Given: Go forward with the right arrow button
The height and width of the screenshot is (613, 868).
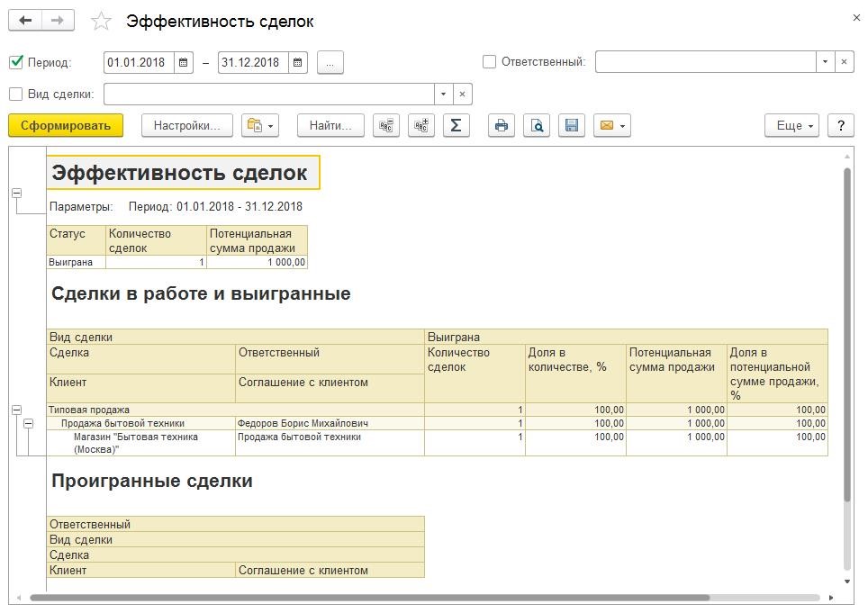Looking at the screenshot, I should 58,21.
